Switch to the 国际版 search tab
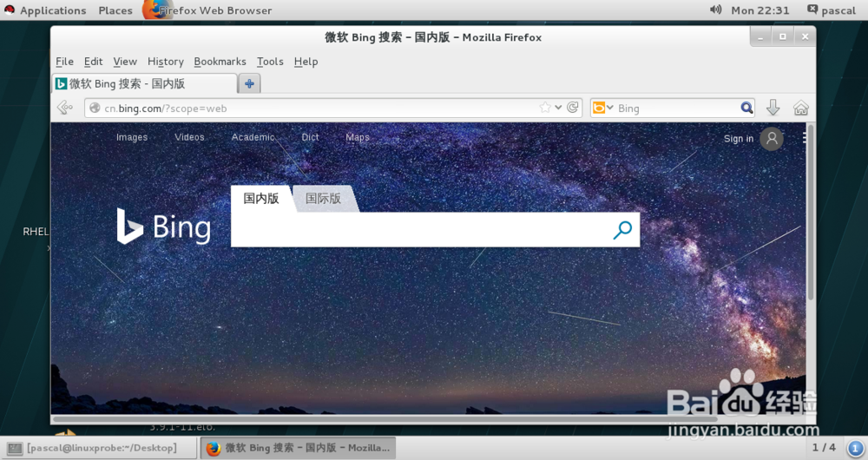Image resolution: width=868 pixels, height=460 pixels. [x=323, y=198]
